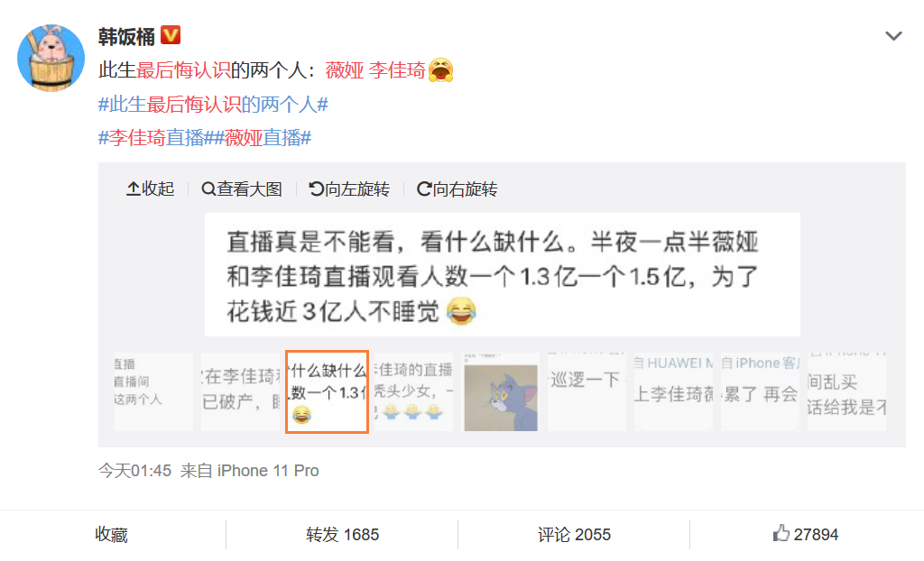
Task: Click the 韩饭桶 user avatar
Action: [x=51, y=58]
